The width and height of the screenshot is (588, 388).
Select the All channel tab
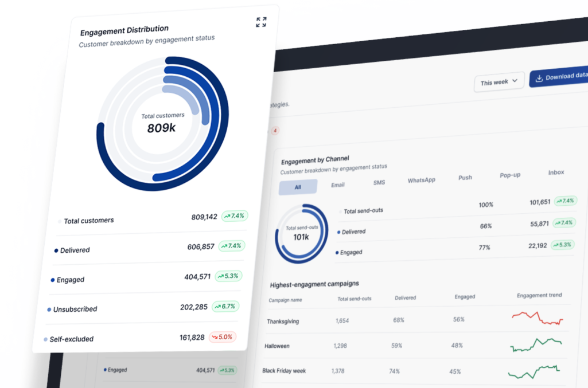click(x=298, y=187)
